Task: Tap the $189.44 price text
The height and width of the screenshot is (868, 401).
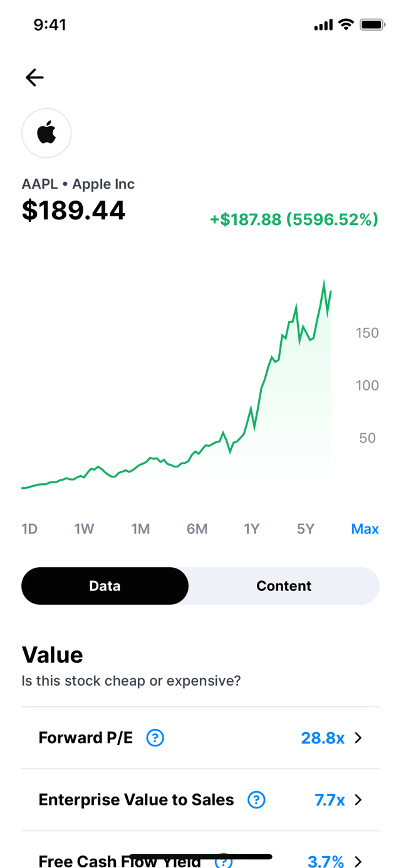Action: click(73, 211)
